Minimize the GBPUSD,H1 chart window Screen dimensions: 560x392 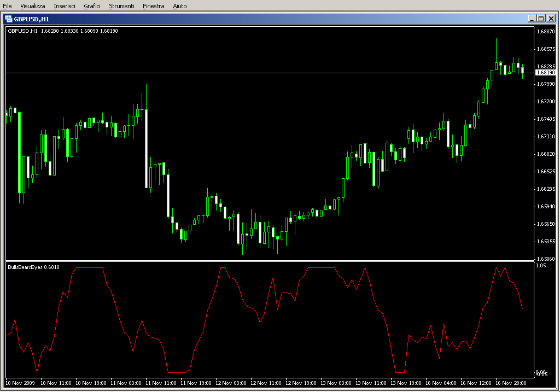coord(532,19)
